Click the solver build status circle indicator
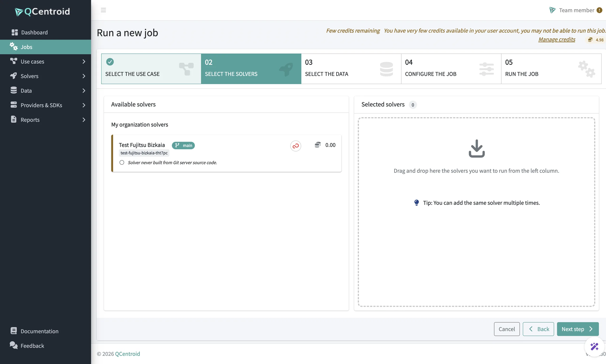 [x=122, y=163]
